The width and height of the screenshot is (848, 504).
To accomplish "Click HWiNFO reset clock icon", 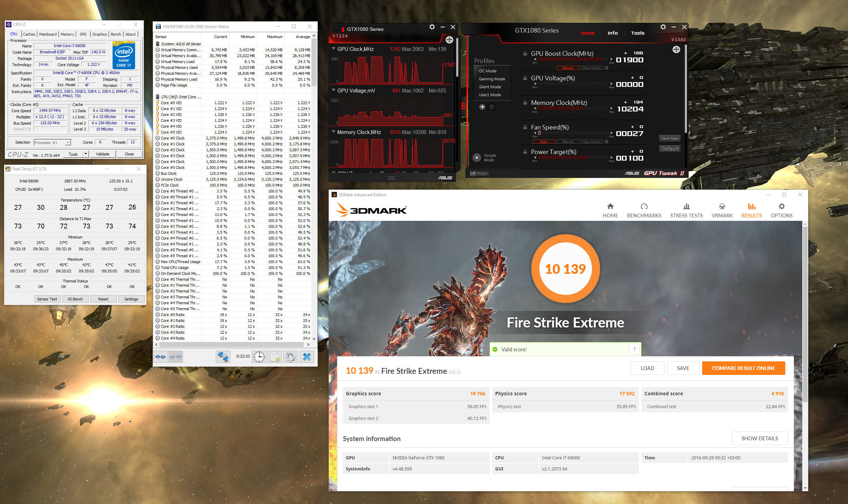I will [259, 357].
